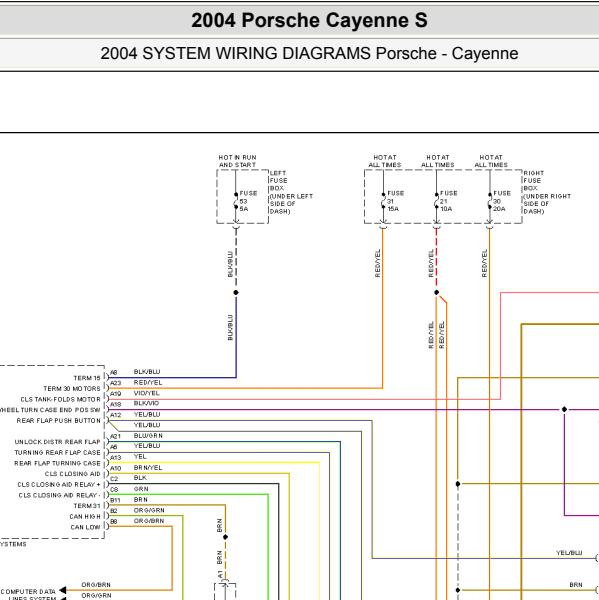This screenshot has height=600, width=599.
Task: Select the "BRN/YEL" wire color label
Action: click(148, 468)
